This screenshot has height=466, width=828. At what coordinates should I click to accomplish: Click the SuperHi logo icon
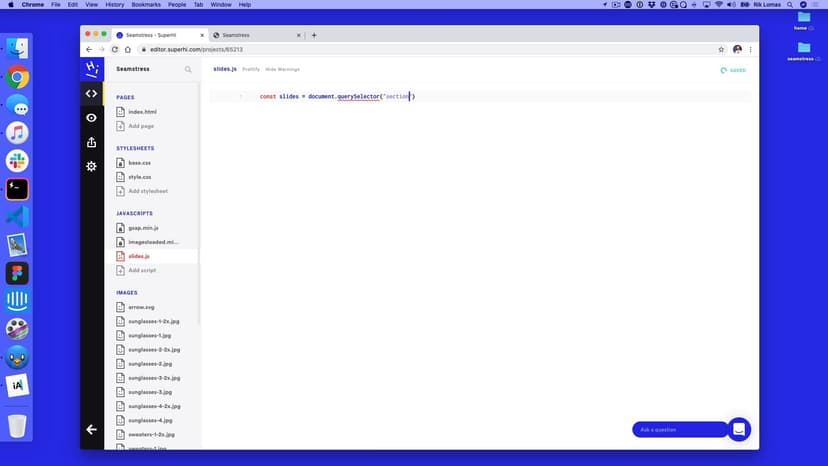pyautogui.click(x=91, y=69)
